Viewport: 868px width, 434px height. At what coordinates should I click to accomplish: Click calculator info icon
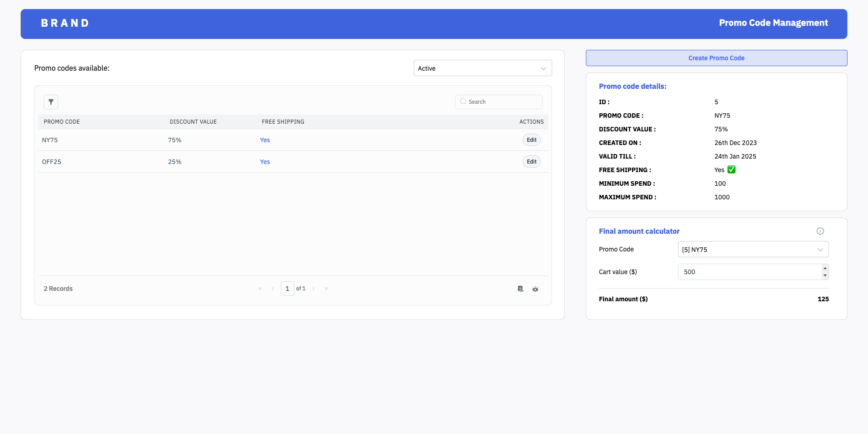[820, 231]
